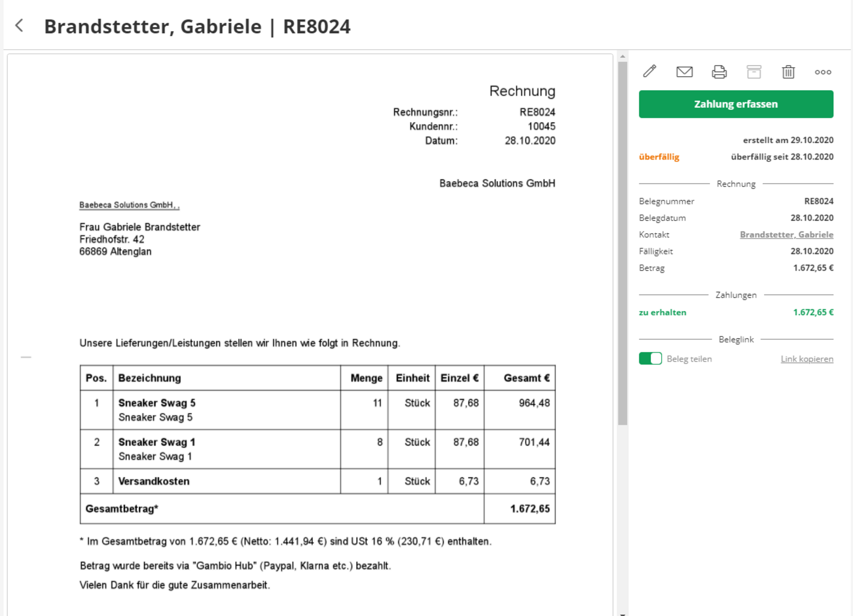
Task: Edit the invoice with the pencil icon
Action: pos(650,72)
